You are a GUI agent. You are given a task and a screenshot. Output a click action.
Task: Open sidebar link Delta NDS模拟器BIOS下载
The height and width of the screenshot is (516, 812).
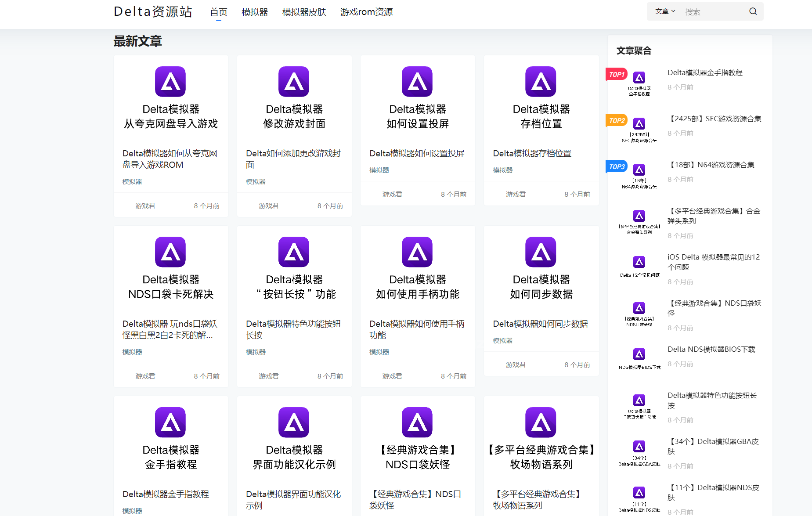711,349
